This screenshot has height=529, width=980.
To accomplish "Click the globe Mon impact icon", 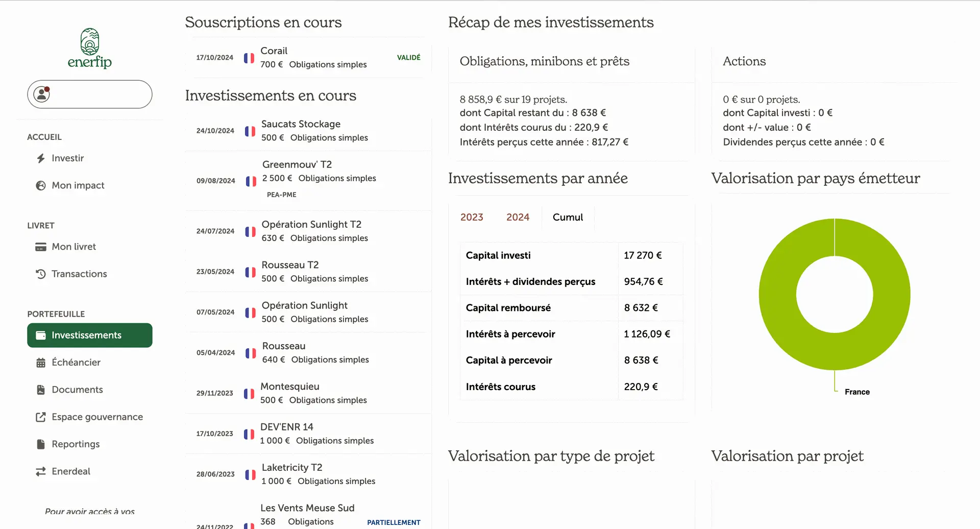I will (x=41, y=185).
